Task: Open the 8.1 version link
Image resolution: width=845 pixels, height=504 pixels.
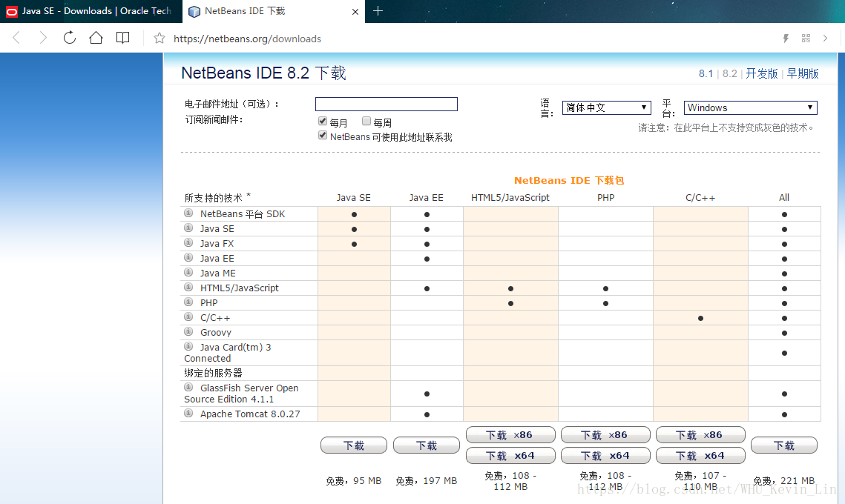Action: click(x=706, y=73)
